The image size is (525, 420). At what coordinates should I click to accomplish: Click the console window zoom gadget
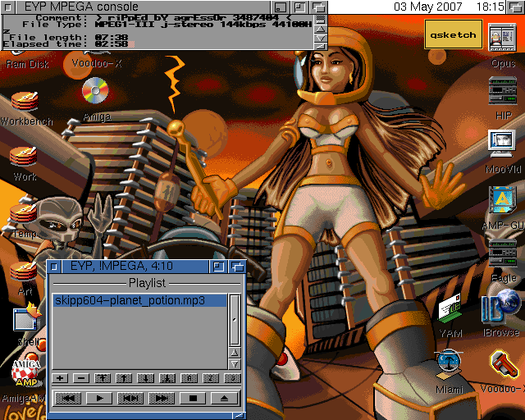(x=299, y=7)
